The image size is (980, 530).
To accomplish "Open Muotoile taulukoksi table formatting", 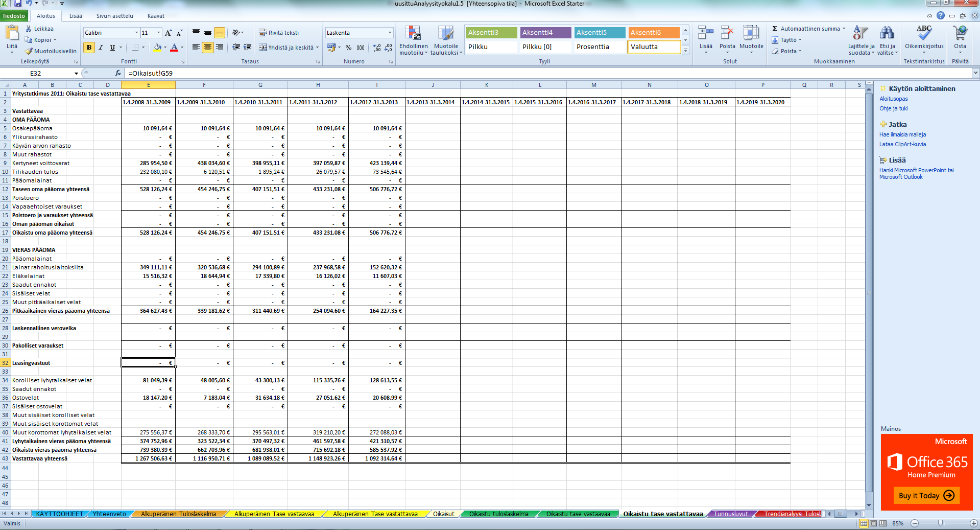I will pyautogui.click(x=446, y=40).
